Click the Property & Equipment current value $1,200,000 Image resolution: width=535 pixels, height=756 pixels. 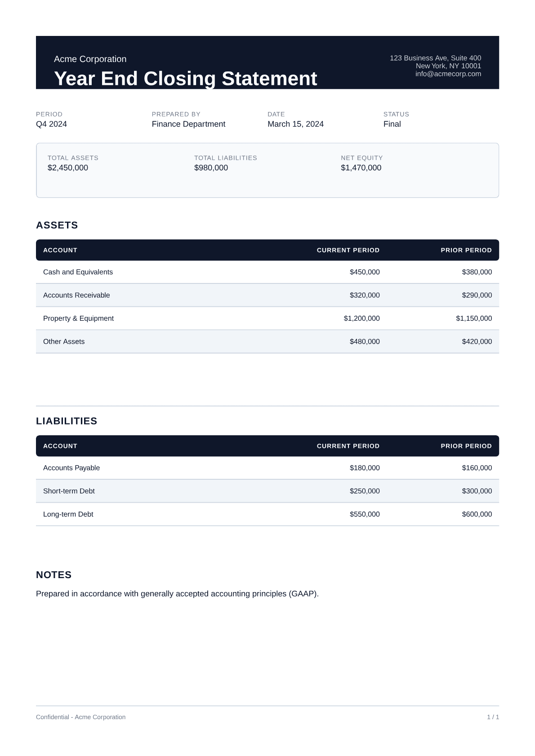(361, 318)
